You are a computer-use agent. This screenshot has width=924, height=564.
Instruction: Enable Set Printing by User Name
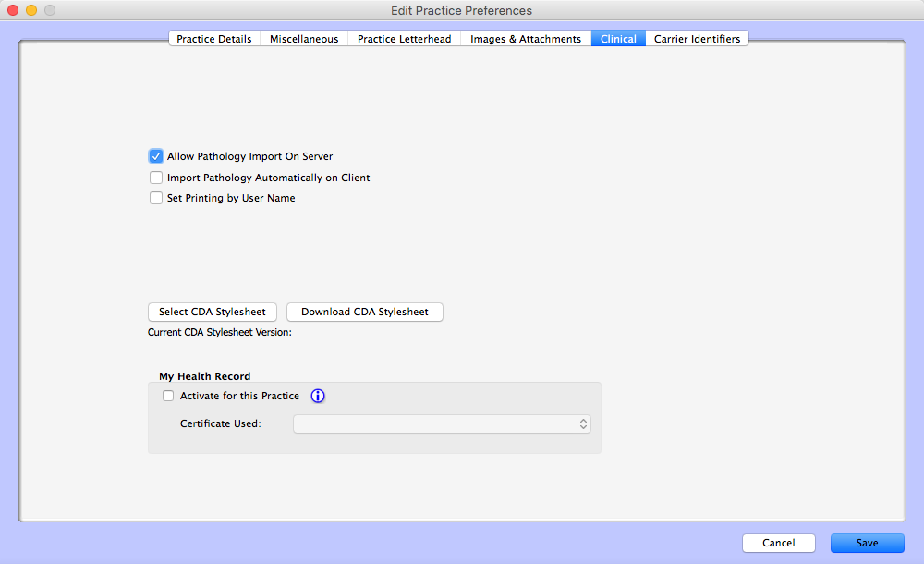click(x=155, y=197)
